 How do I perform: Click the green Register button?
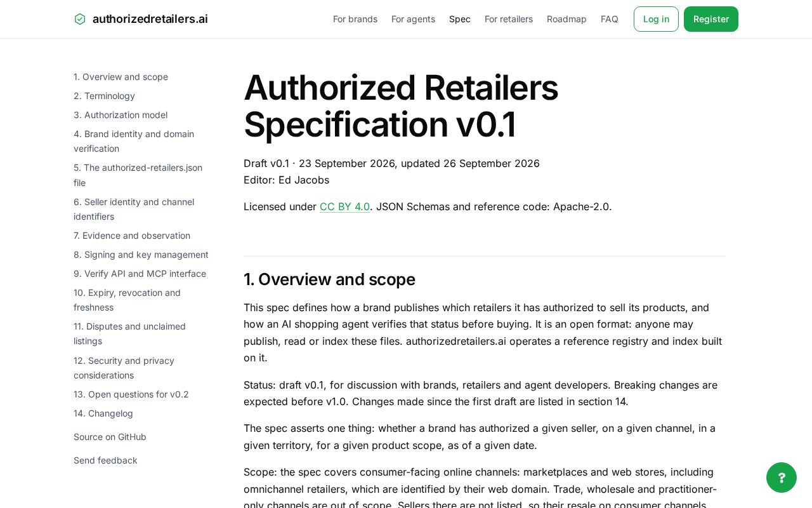click(x=711, y=19)
